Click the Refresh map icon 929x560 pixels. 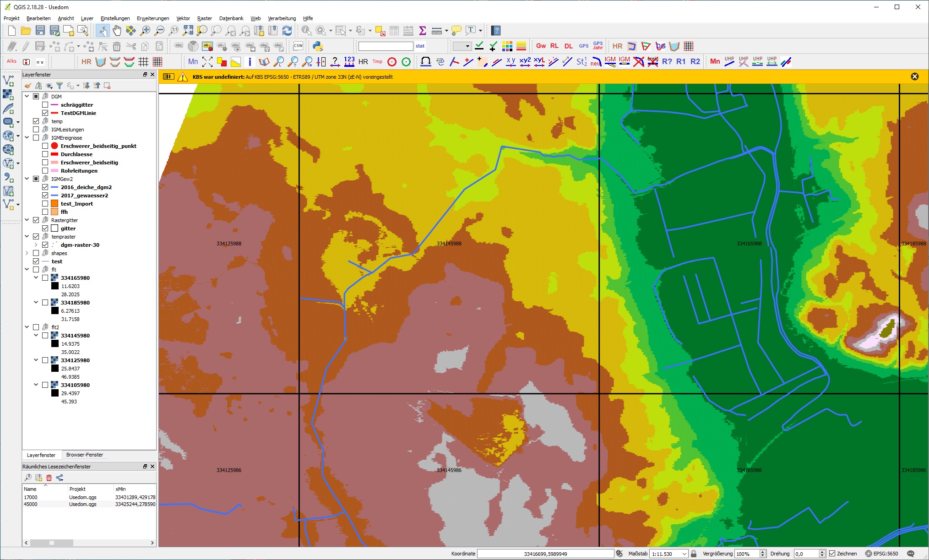[x=287, y=31]
